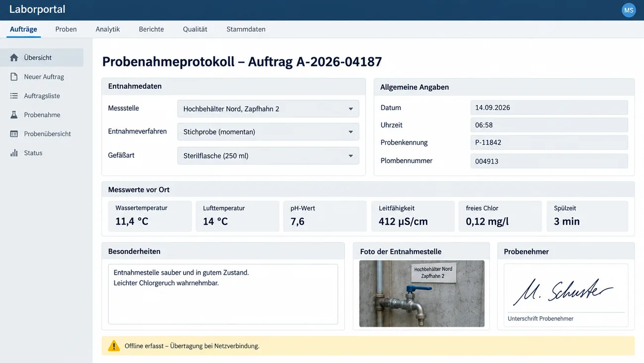The height and width of the screenshot is (363, 644).
Task: Click the Datum field showing 14.09.2026
Action: coord(549,108)
